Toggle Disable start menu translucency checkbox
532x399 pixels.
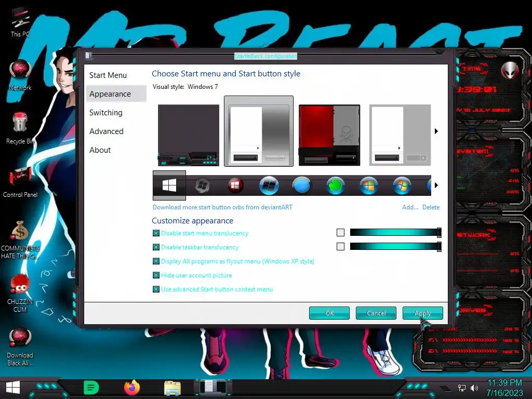156,233
